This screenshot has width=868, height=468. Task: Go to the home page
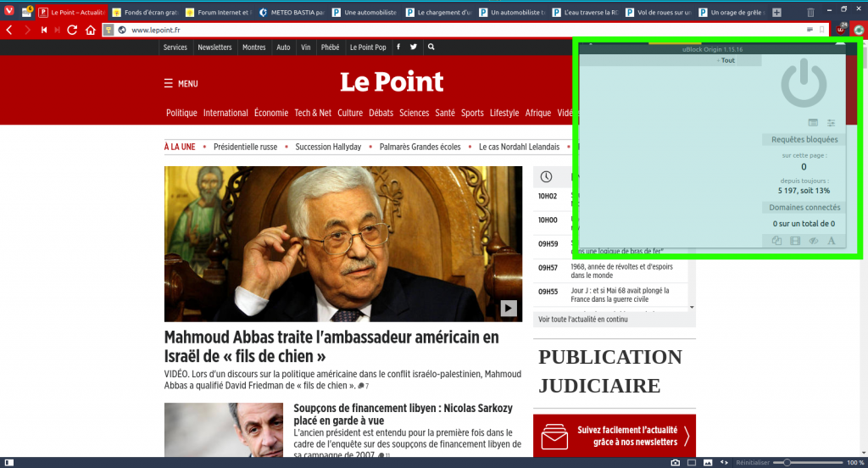90,30
